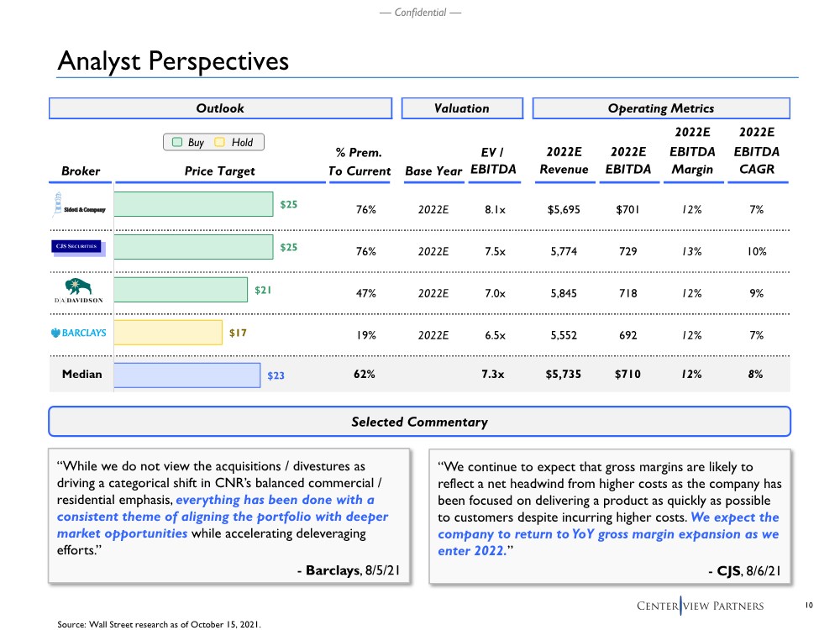This screenshot has height=630, width=840.
Task: Click the Wall Street research source footnote
Action: tap(160, 624)
